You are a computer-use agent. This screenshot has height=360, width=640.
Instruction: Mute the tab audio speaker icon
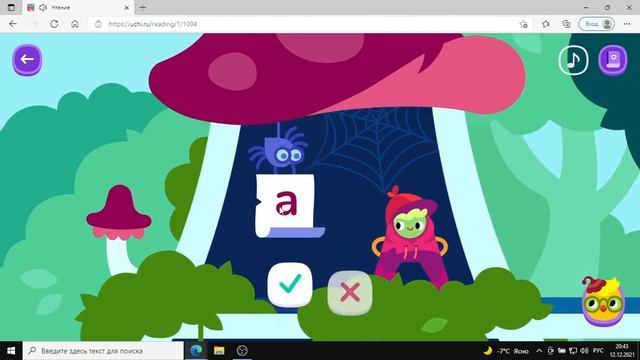click(x=43, y=7)
